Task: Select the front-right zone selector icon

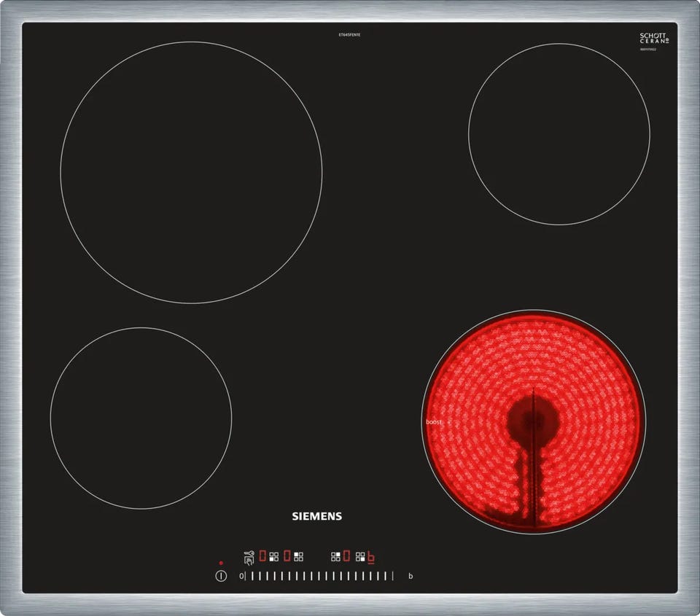Action: (360, 557)
